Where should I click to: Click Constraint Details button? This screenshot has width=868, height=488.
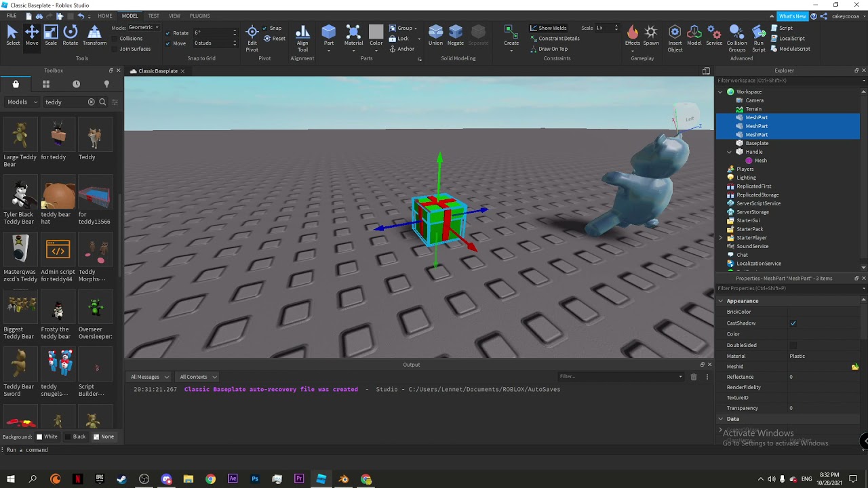coord(555,39)
